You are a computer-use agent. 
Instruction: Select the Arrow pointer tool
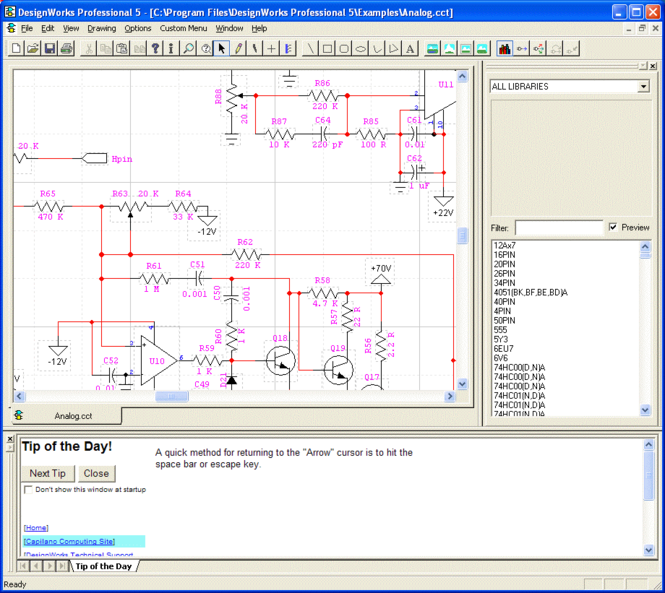tap(222, 48)
